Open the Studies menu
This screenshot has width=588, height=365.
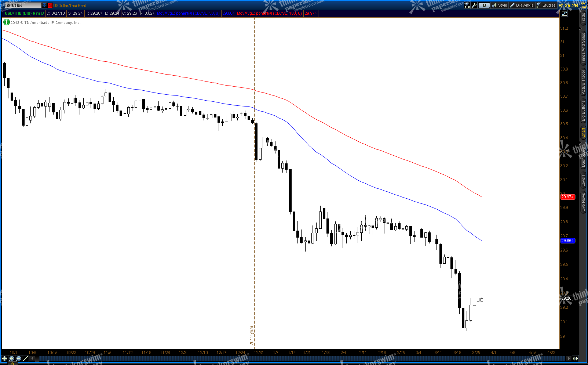click(x=546, y=5)
